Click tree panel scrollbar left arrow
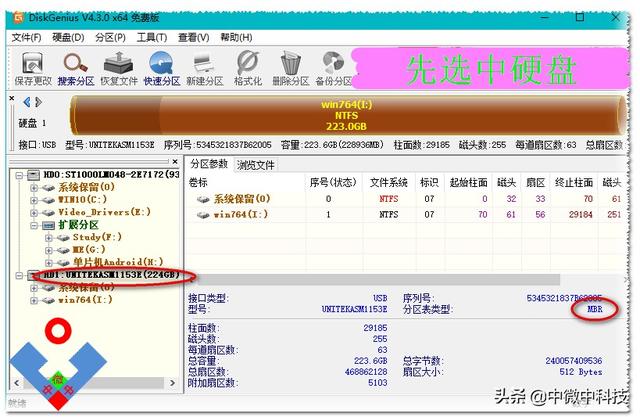The width and height of the screenshot is (640, 417). 16,383
